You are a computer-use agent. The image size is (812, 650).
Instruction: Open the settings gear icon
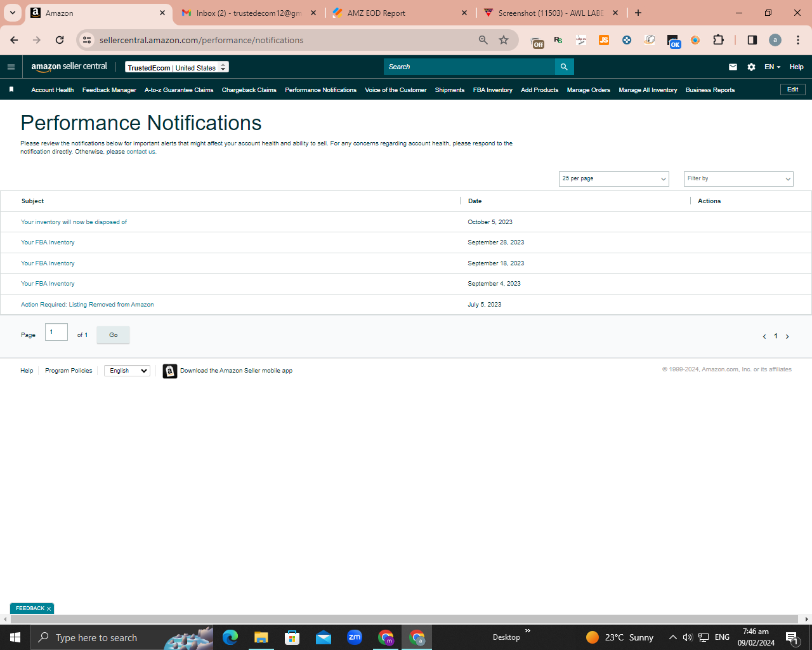[751, 67]
